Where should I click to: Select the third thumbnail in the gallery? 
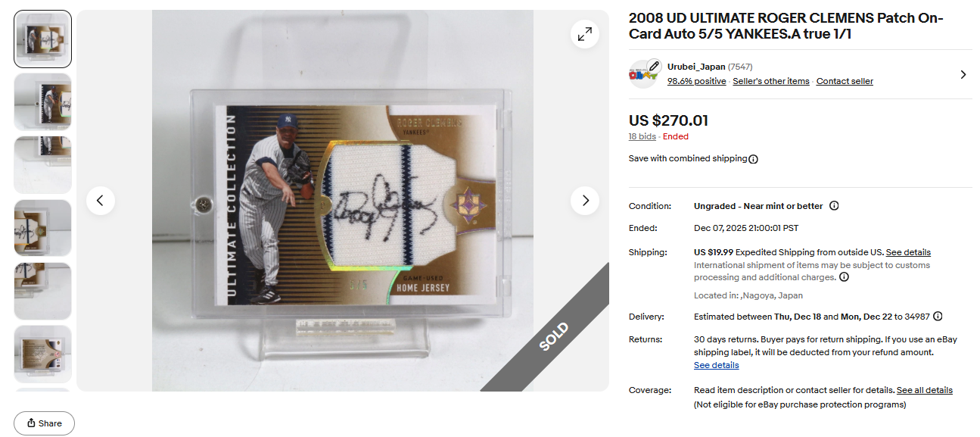43,164
